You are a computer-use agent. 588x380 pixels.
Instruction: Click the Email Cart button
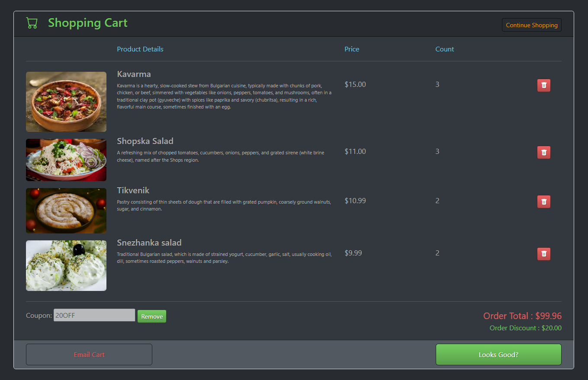pyautogui.click(x=89, y=354)
